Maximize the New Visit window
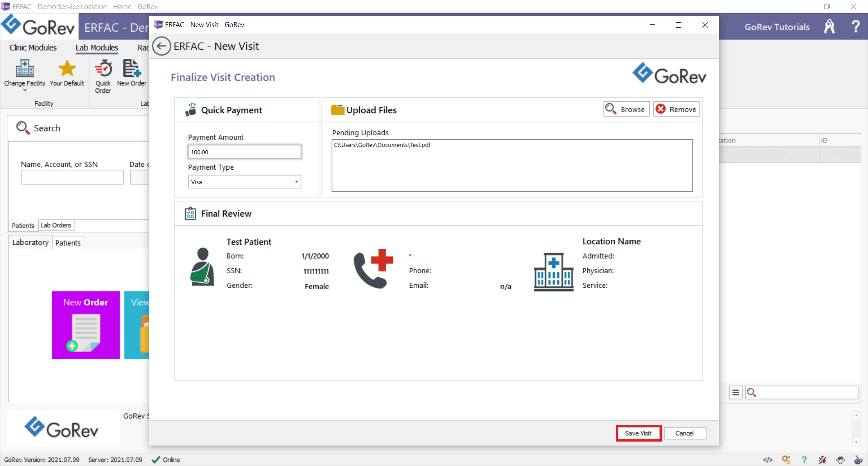868x466 pixels. (x=678, y=25)
